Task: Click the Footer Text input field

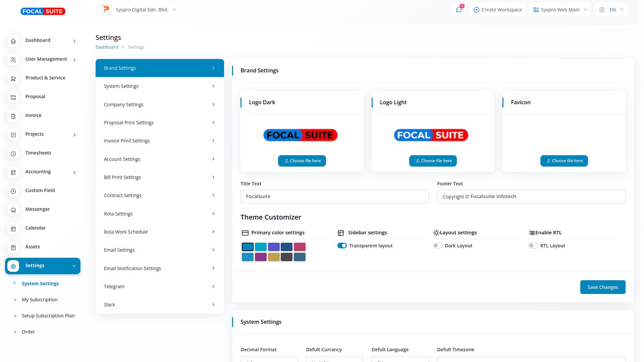Action: pyautogui.click(x=531, y=197)
